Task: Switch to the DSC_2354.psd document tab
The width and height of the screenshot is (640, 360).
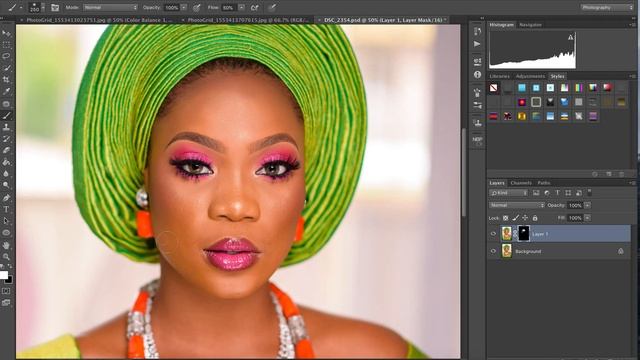Action: point(384,20)
